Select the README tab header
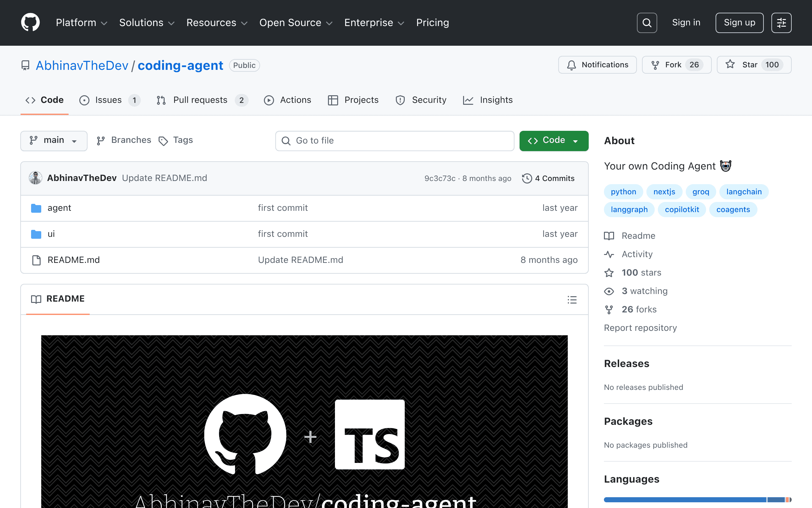The height and width of the screenshot is (508, 812). 58,299
